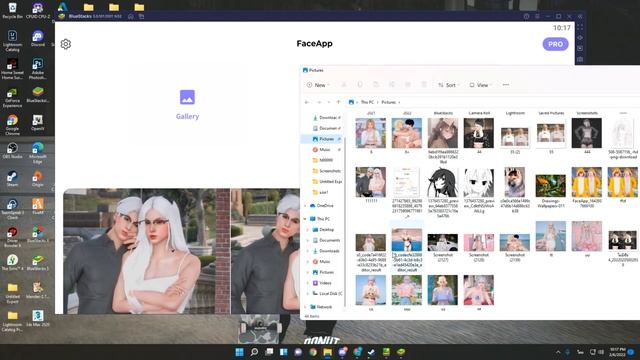Screen dimensions: 640x360
Task: Expand the OneDrive tree node
Action: [x=305, y=206]
